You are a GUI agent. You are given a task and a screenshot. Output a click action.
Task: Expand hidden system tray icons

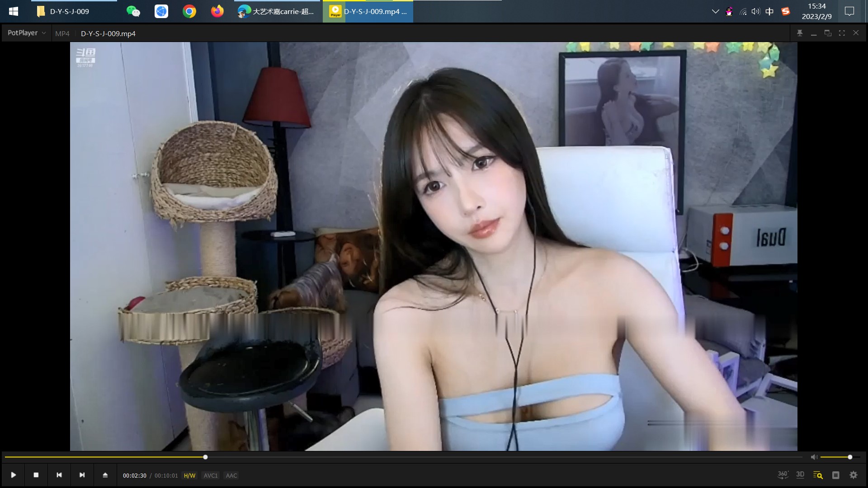pyautogui.click(x=715, y=11)
